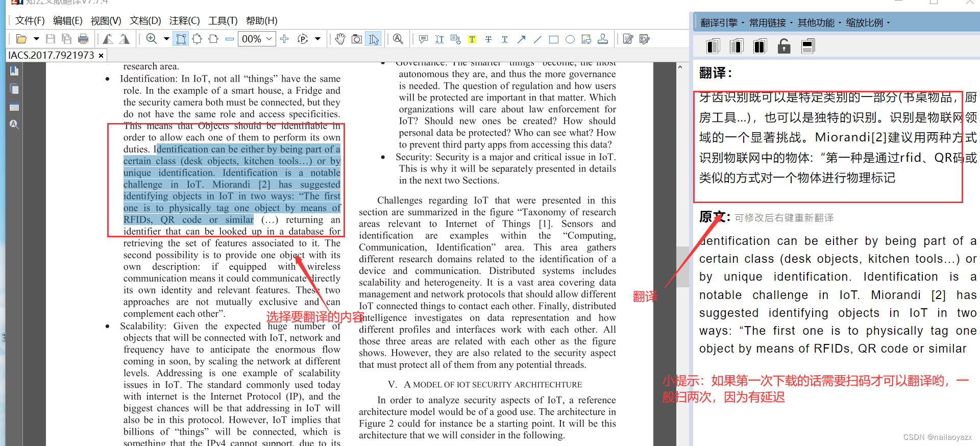This screenshot has width=980, height=446.
Task: Open the 视图(V) menu
Action: coord(106,20)
